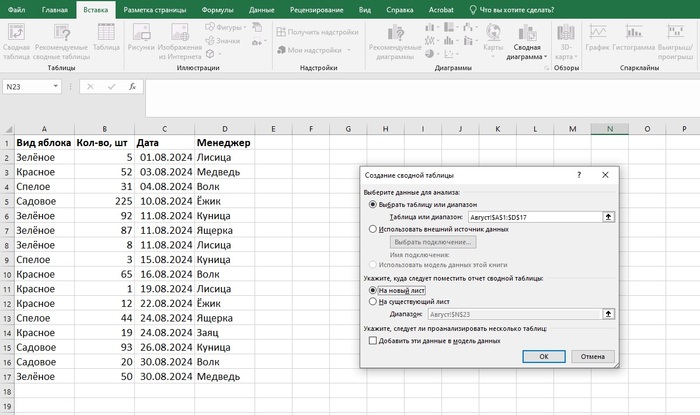Enable Добавить эти данные в модель данных
Image resolution: width=700 pixels, height=415 pixels.
374,340
